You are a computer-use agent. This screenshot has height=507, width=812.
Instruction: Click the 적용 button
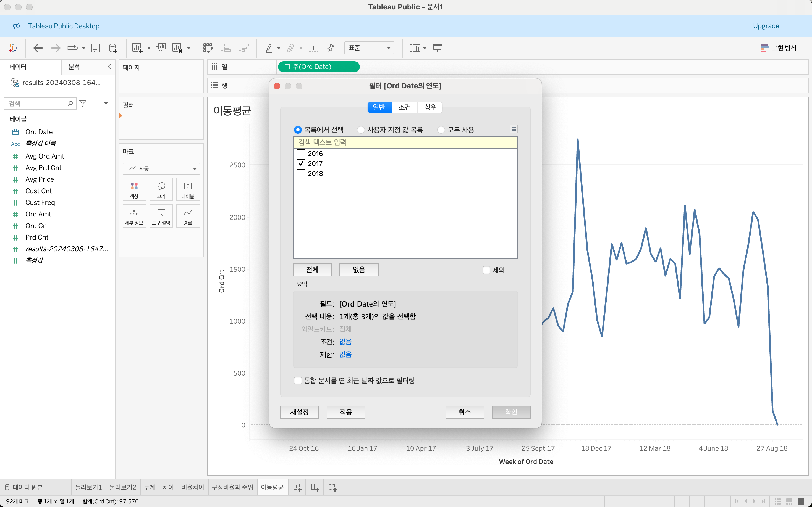pyautogui.click(x=345, y=412)
